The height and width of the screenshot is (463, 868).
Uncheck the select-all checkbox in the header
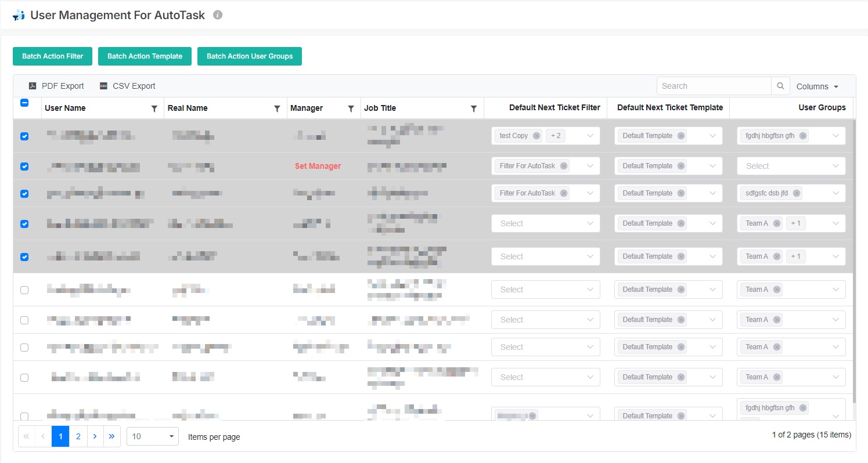point(24,103)
